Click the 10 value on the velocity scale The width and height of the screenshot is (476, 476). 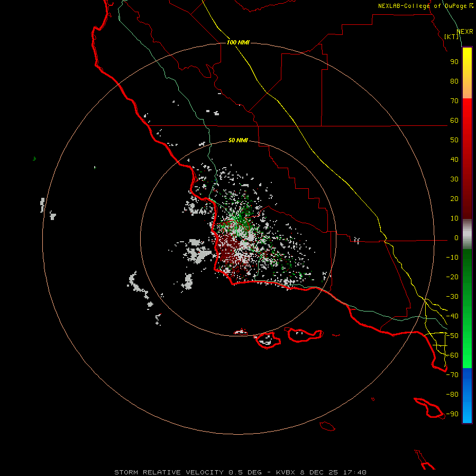(454, 218)
